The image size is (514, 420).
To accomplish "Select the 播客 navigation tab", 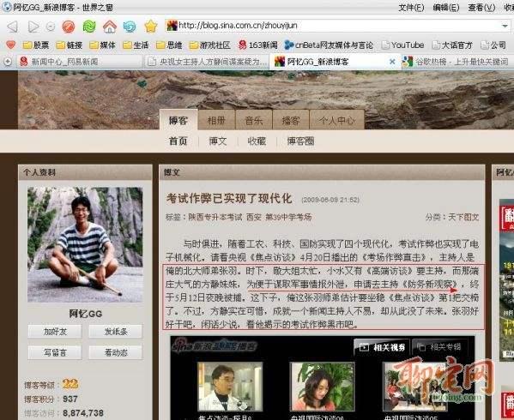I will click(x=291, y=120).
